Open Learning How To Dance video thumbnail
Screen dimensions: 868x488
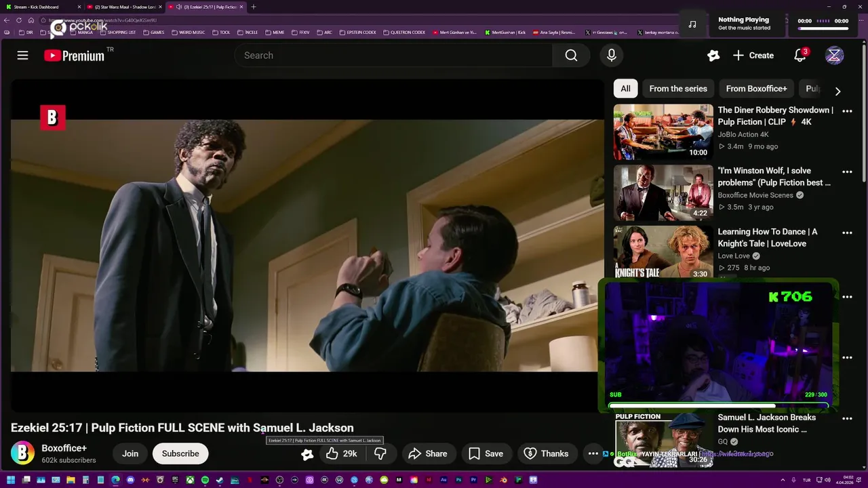(663, 252)
